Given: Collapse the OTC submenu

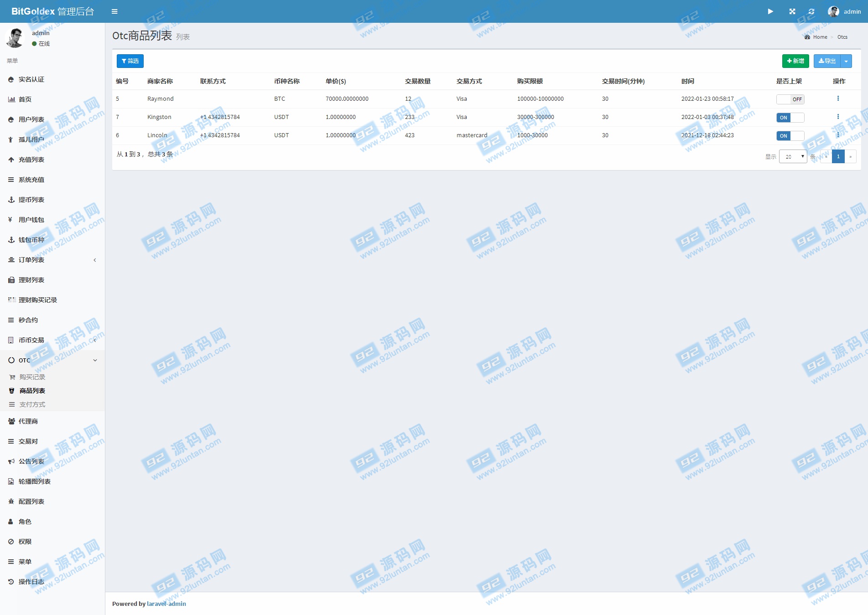Looking at the screenshot, I should tap(52, 360).
